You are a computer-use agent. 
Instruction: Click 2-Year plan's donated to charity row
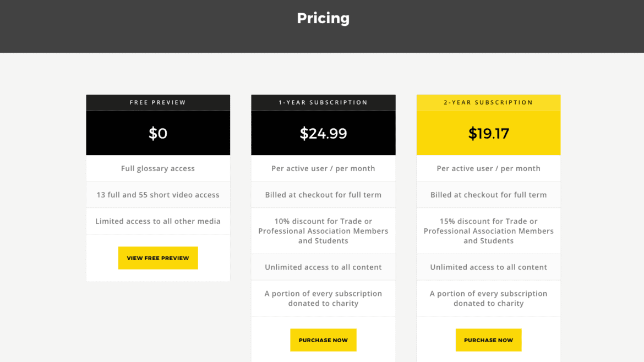pyautogui.click(x=488, y=298)
